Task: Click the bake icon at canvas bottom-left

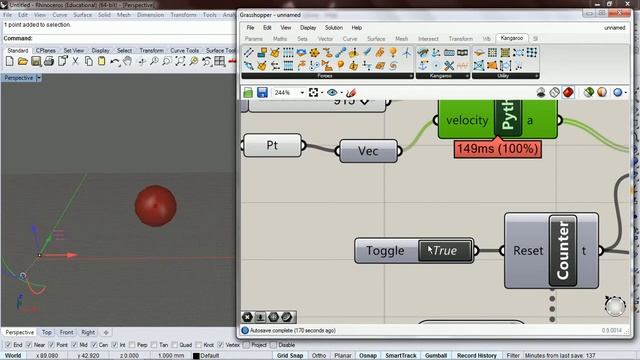Action: pyautogui.click(x=260, y=317)
